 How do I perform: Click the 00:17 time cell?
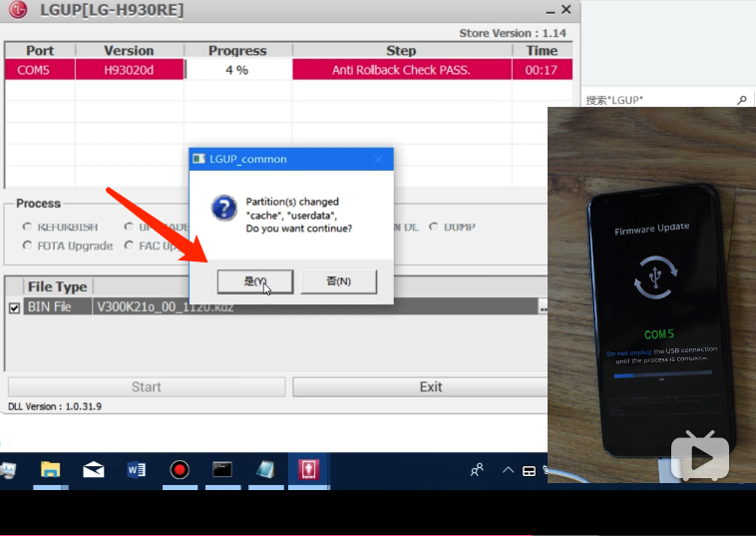[542, 70]
